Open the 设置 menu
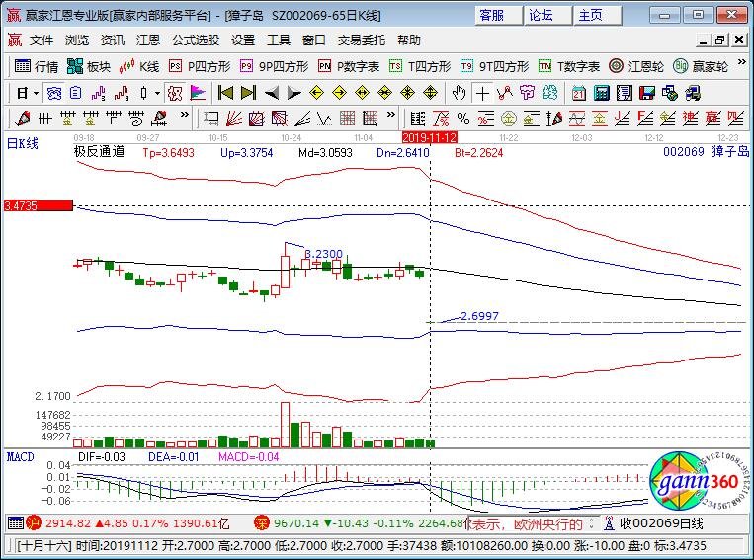Image resolution: width=754 pixels, height=560 pixels. point(243,40)
